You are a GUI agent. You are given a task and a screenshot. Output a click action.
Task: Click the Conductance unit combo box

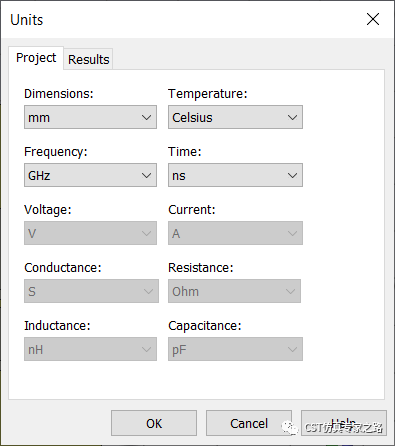pos(91,291)
